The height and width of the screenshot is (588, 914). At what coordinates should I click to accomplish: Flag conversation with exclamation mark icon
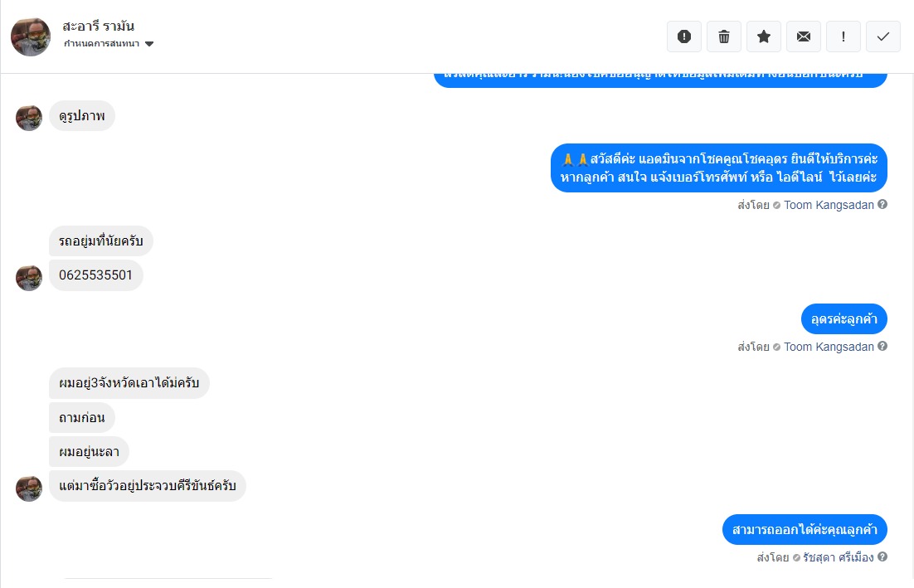point(844,36)
